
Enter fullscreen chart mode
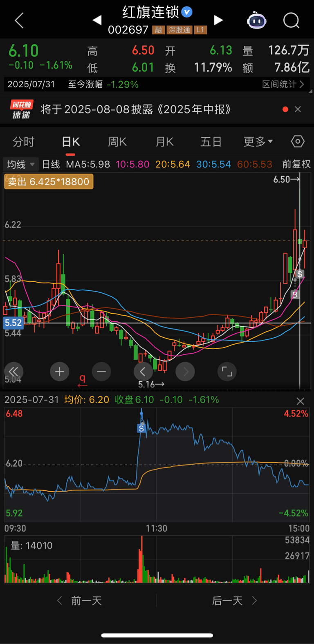click(x=227, y=372)
